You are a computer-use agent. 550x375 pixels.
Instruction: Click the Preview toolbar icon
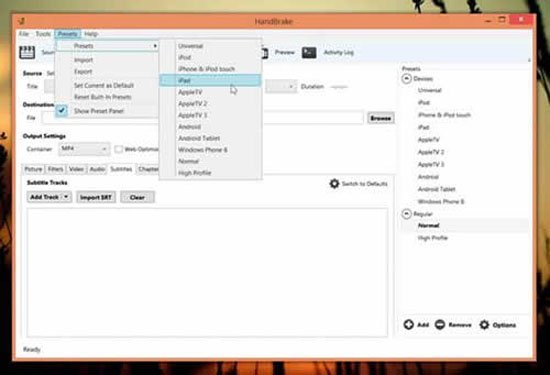point(265,53)
